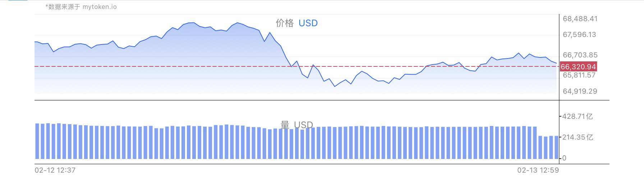Click the 68,488.41 top price axis label

[580, 19]
